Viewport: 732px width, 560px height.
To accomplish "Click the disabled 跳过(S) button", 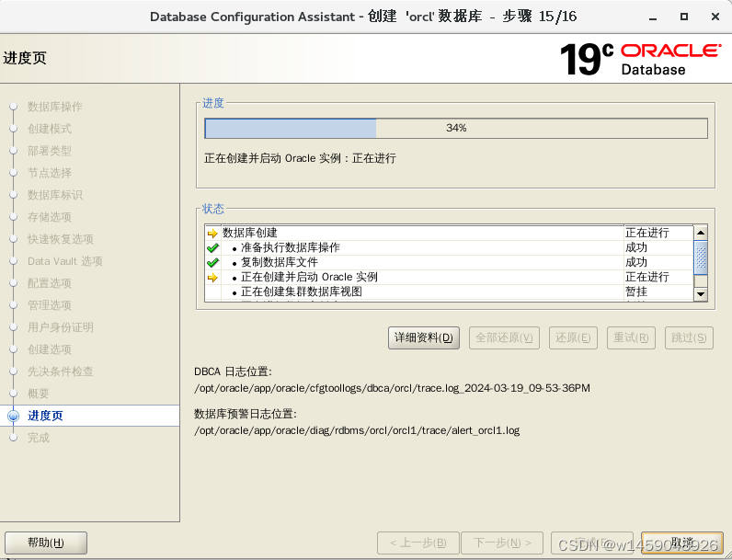I will [689, 337].
